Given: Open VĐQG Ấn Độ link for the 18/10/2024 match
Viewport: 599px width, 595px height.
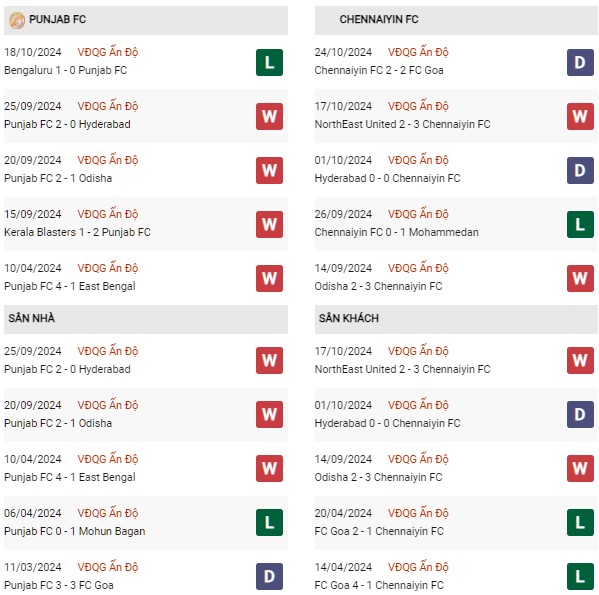Looking at the screenshot, I should [108, 52].
